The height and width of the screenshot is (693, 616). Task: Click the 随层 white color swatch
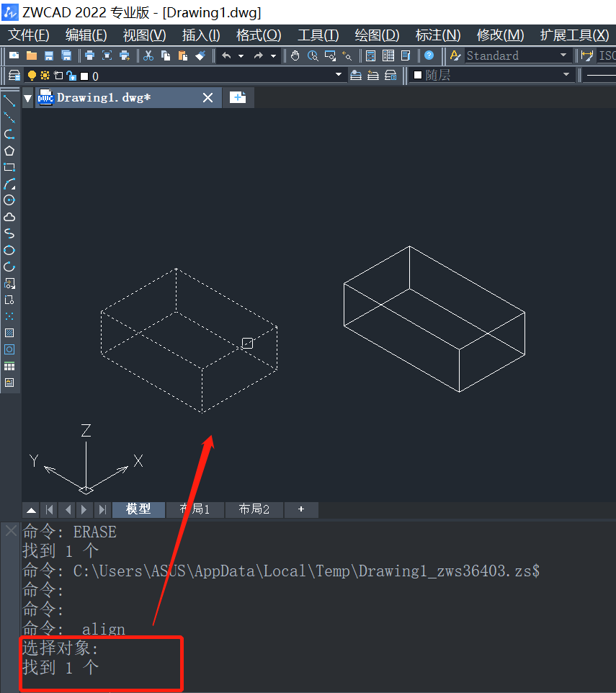click(x=418, y=75)
